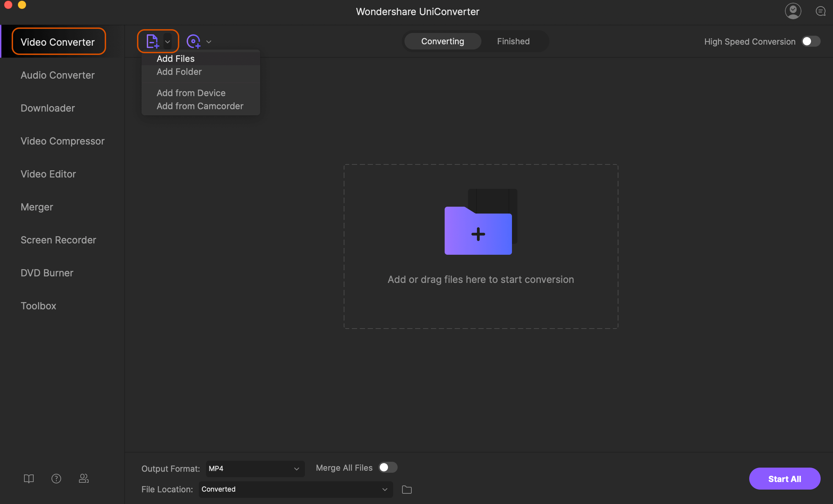The width and height of the screenshot is (833, 504).
Task: Click the Add Files icon in toolbar
Action: click(152, 41)
